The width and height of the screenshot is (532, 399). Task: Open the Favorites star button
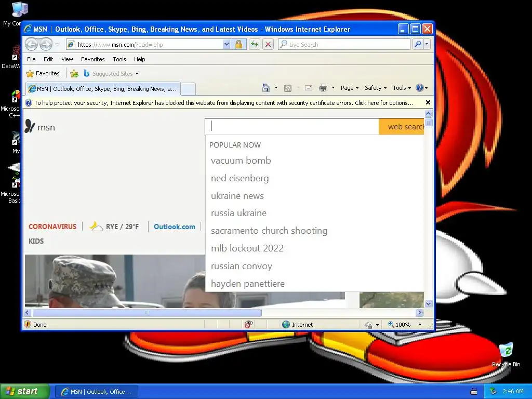43,73
